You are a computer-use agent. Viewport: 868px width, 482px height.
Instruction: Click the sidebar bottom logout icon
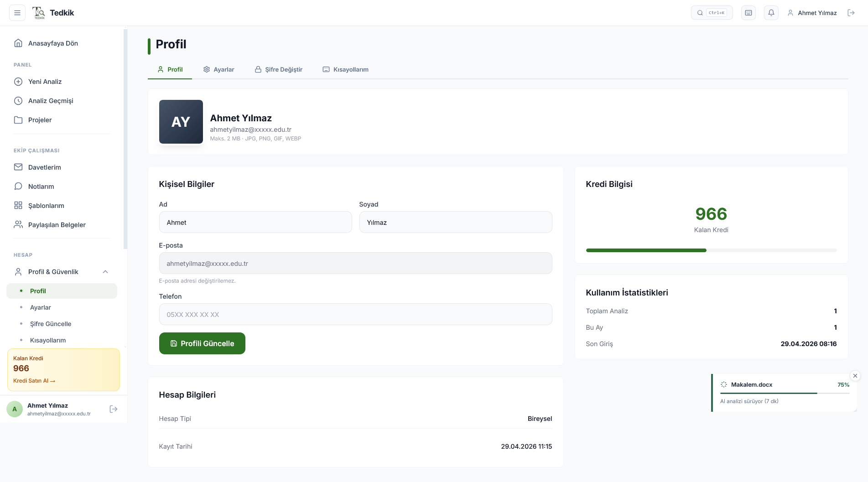coord(114,409)
